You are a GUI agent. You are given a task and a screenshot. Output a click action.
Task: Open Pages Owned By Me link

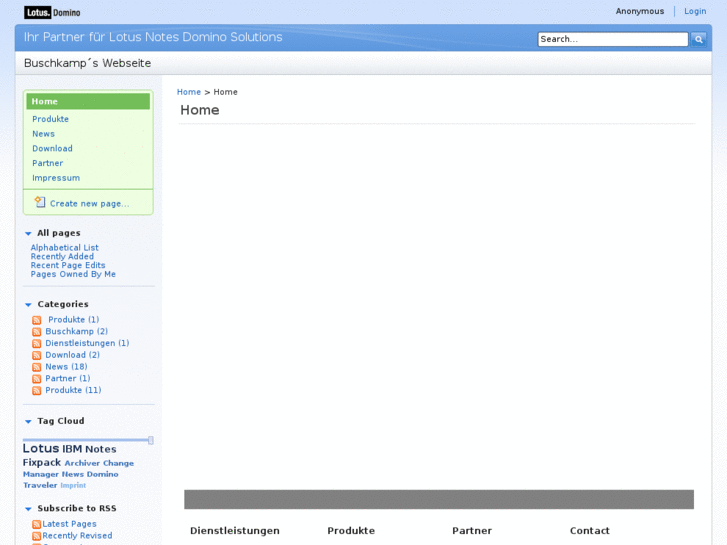point(73,274)
